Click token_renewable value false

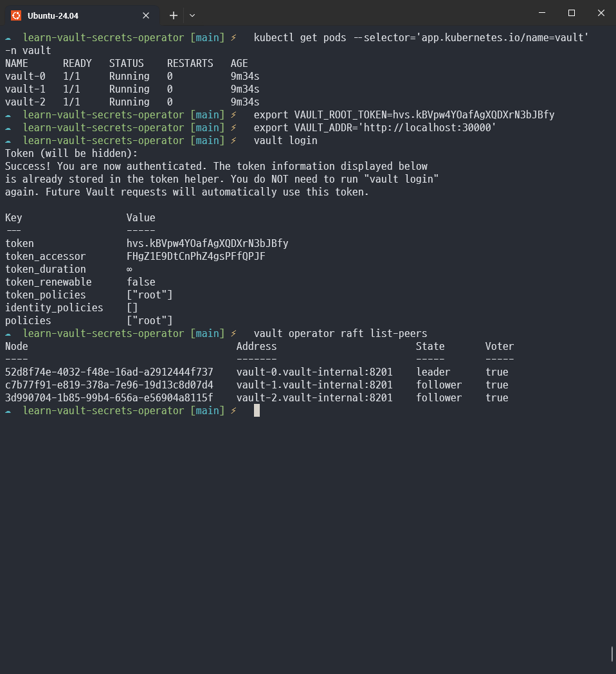pyautogui.click(x=141, y=282)
